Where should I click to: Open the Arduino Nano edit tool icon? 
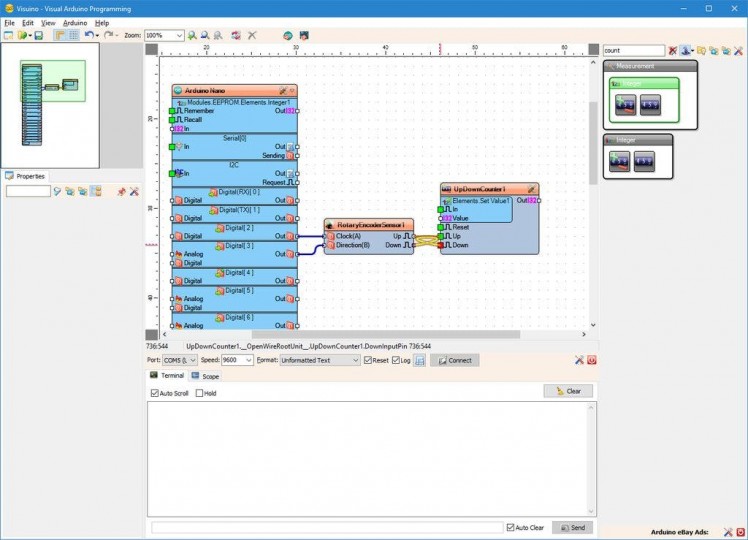tap(283, 91)
